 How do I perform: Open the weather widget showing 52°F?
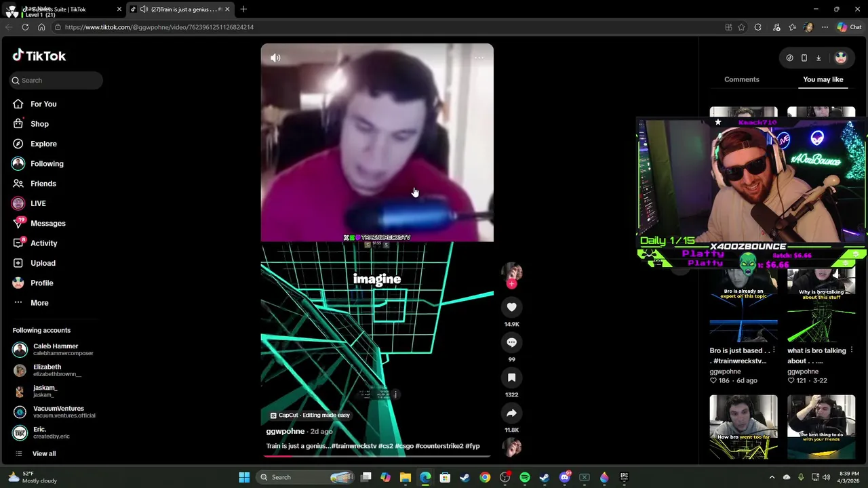point(33,477)
